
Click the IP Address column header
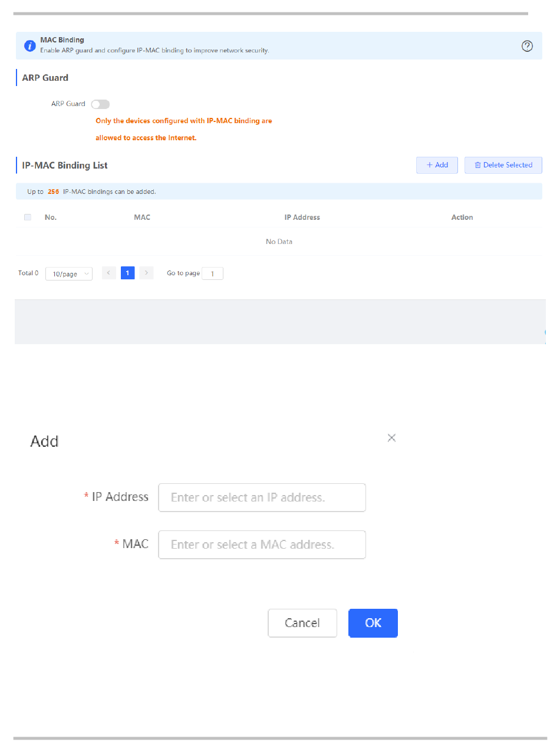pos(302,217)
